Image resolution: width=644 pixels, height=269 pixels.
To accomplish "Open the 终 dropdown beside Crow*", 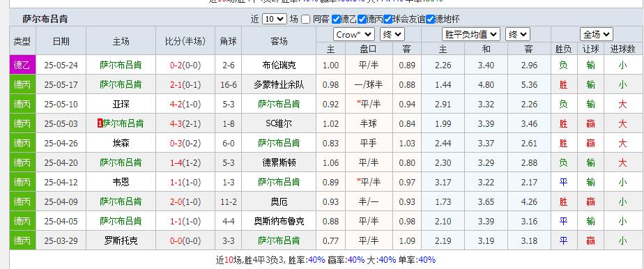I will [392, 35].
